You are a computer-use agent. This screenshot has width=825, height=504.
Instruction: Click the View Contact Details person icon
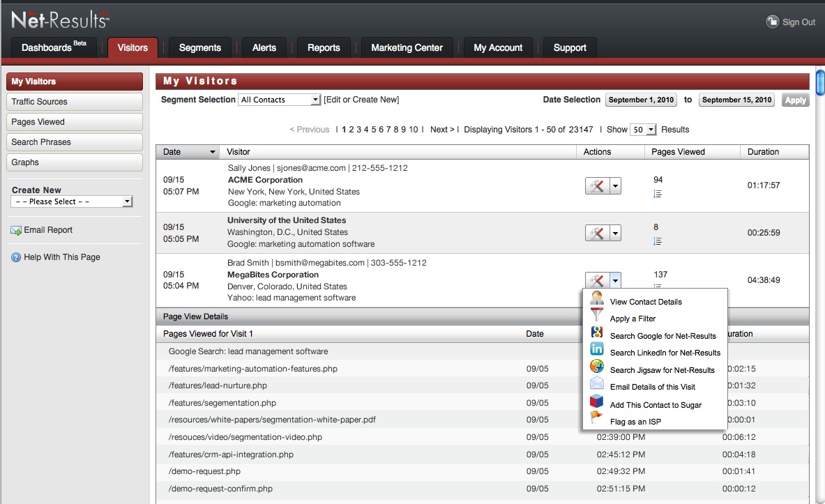pyautogui.click(x=597, y=298)
